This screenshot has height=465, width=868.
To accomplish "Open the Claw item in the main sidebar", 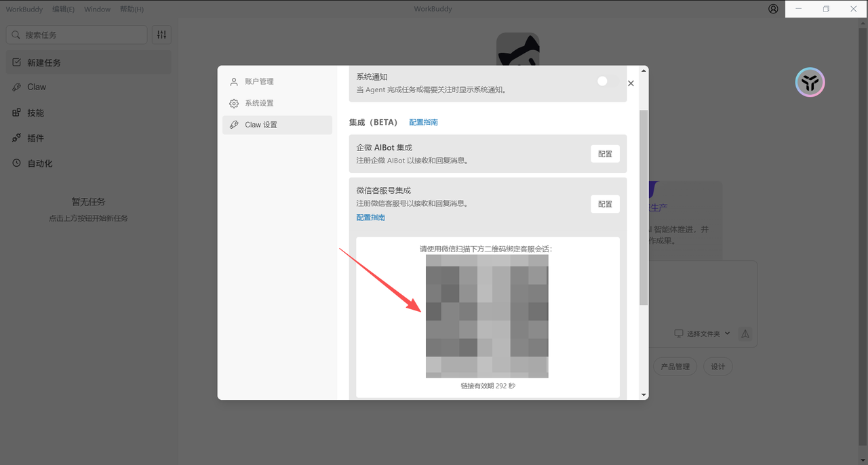I will [88, 87].
